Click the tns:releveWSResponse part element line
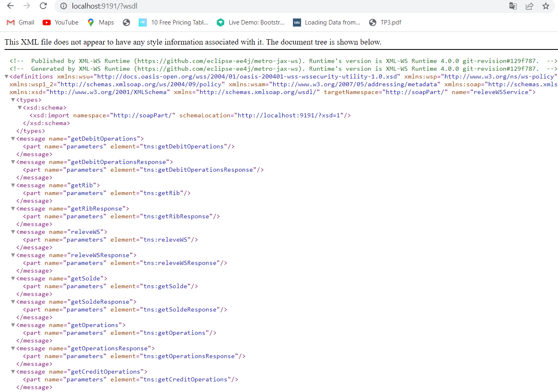 pyautogui.click(x=125, y=263)
